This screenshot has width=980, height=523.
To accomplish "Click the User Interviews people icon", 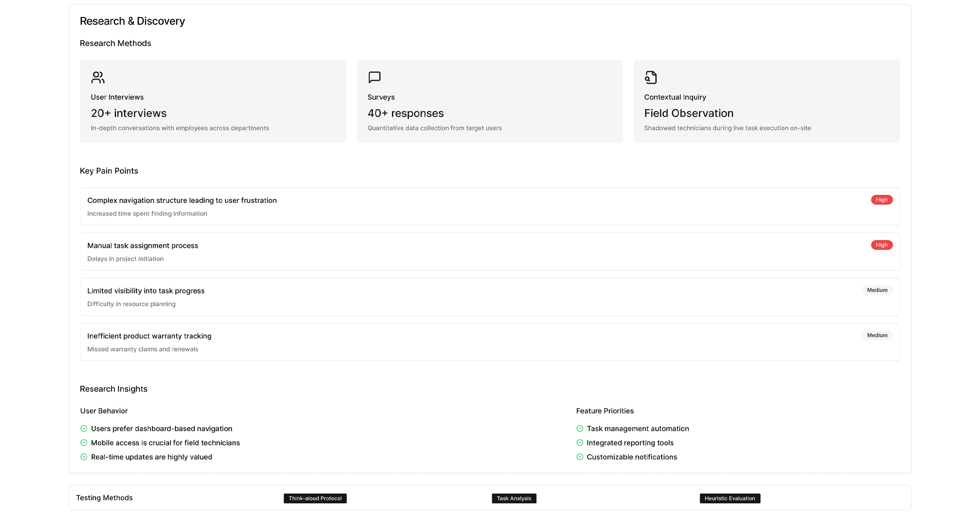I will tap(98, 78).
